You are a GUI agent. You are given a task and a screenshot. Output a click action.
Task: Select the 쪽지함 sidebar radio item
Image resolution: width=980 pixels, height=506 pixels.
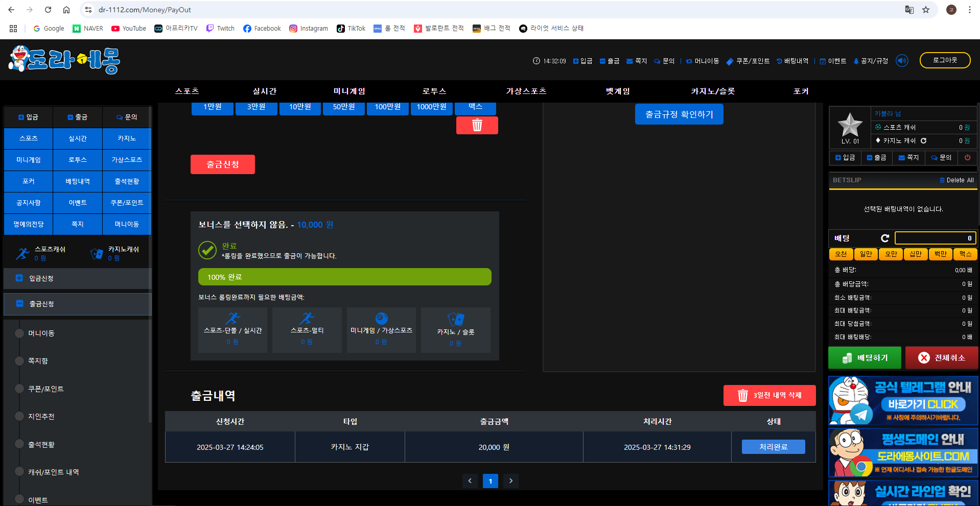coord(20,361)
